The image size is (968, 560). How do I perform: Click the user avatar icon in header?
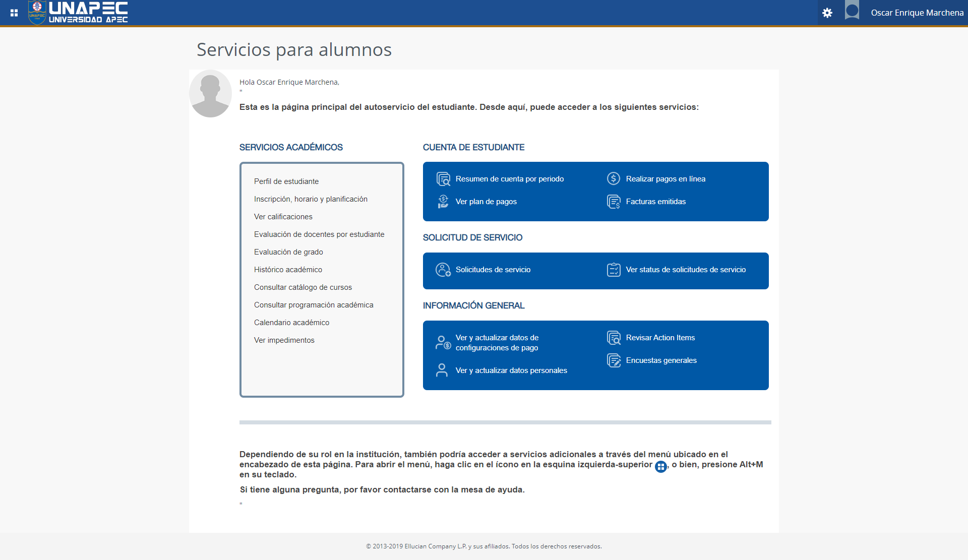852,11
